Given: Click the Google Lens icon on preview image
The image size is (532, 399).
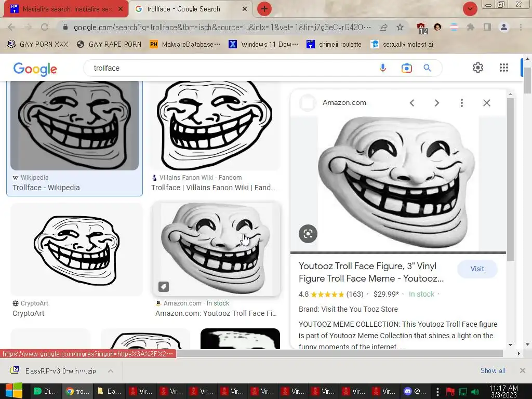Looking at the screenshot, I should [308, 234].
